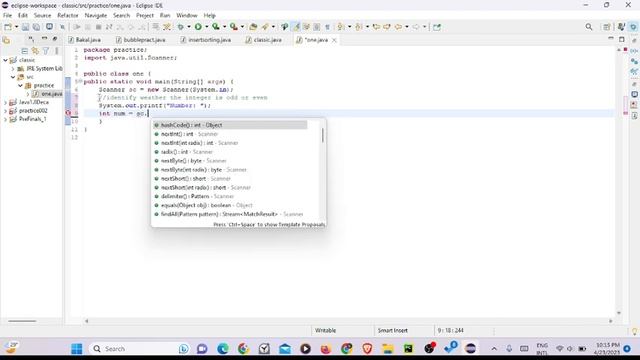Open the Window menu
The width and height of the screenshot is (640, 360).
(x=187, y=16)
